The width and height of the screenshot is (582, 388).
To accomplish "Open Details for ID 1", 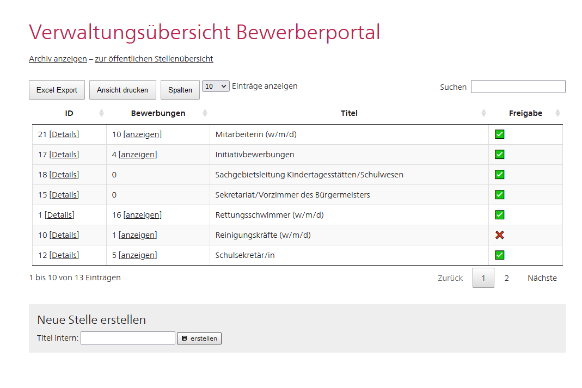I will (x=59, y=215).
